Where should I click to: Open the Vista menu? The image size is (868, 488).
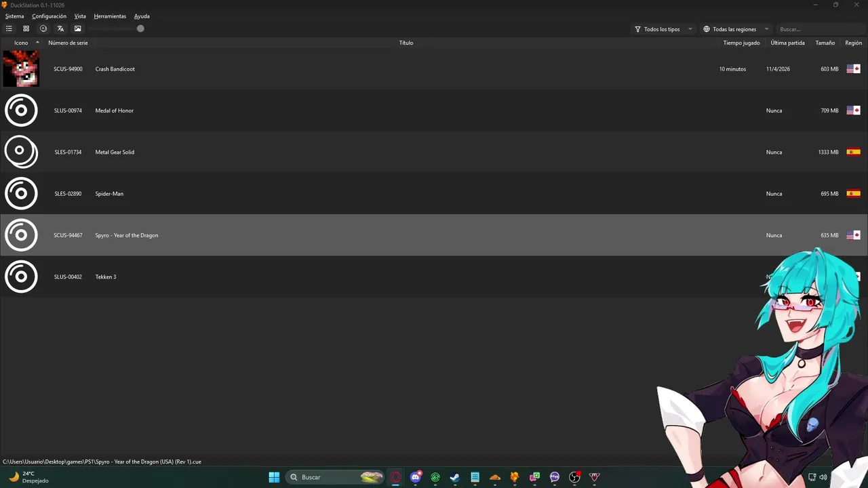tap(80, 16)
